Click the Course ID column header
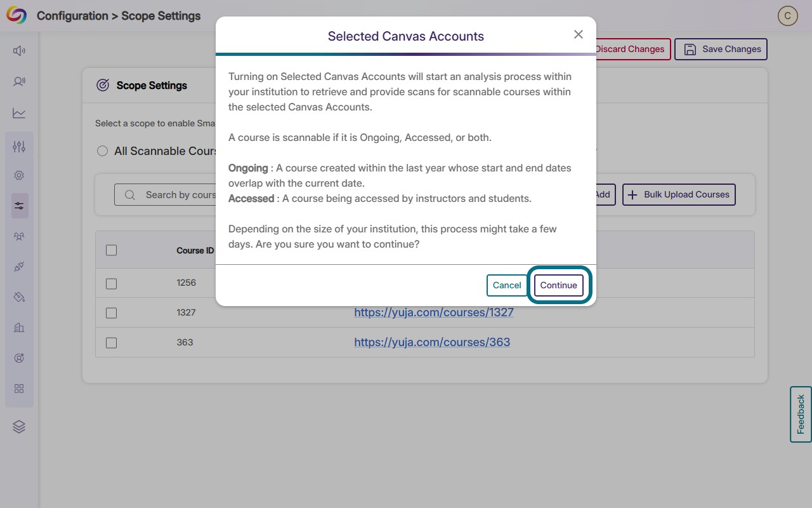The height and width of the screenshot is (508, 812). coord(195,250)
